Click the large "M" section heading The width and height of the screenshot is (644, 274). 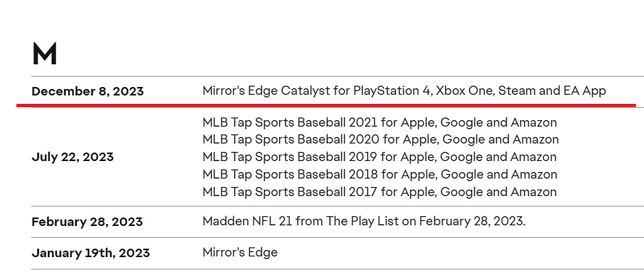[44, 53]
